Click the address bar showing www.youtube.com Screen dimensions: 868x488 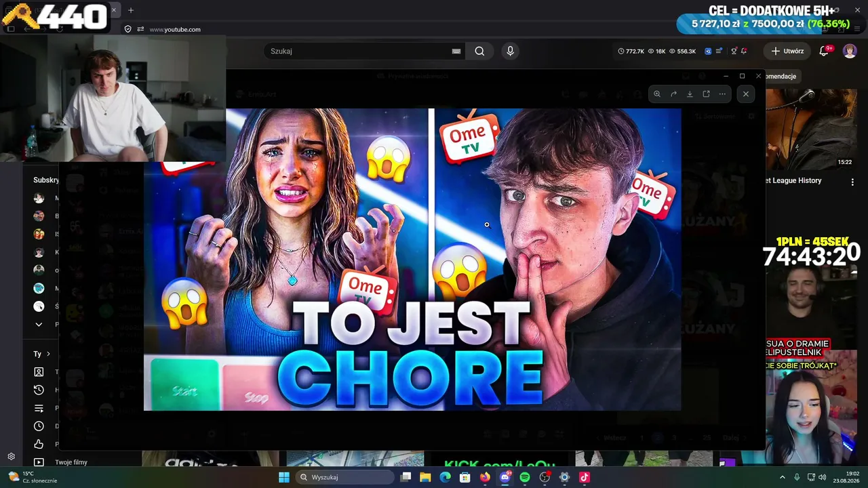pyautogui.click(x=175, y=29)
